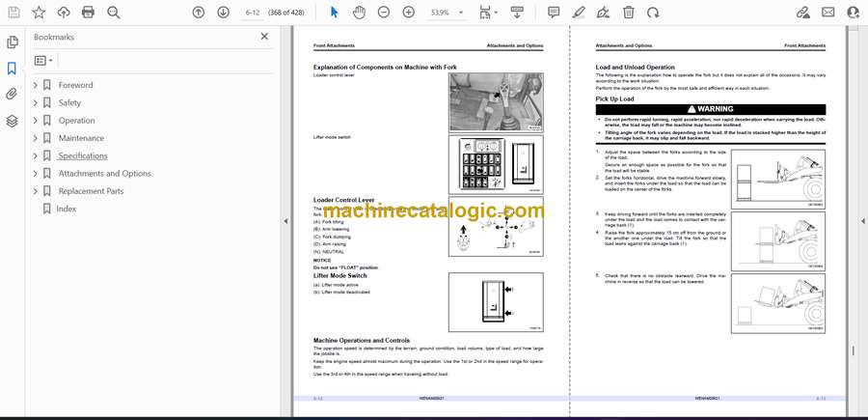Expand the Operation bookmark
This screenshot has height=420, width=868.
[35, 121]
